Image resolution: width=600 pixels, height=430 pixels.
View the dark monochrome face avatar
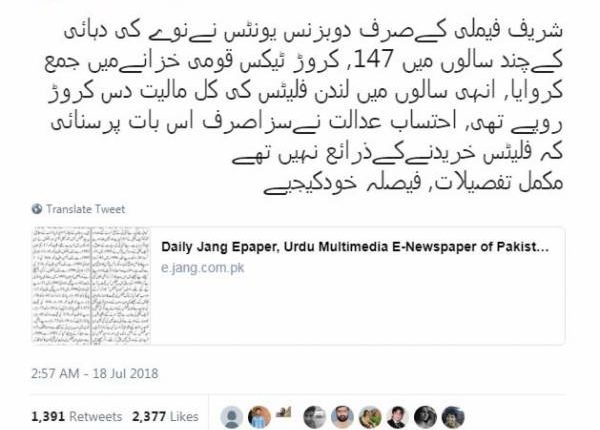point(425,417)
